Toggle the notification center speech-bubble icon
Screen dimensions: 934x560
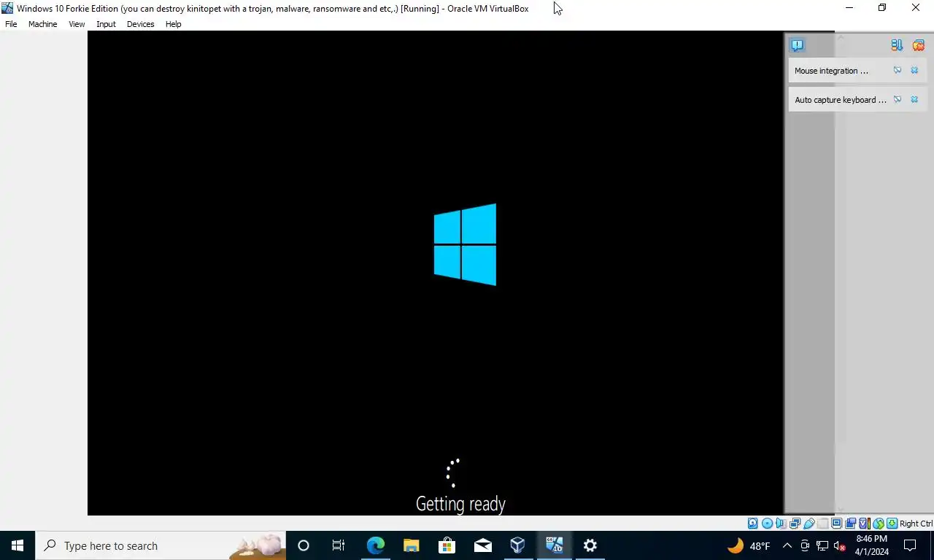(x=797, y=45)
